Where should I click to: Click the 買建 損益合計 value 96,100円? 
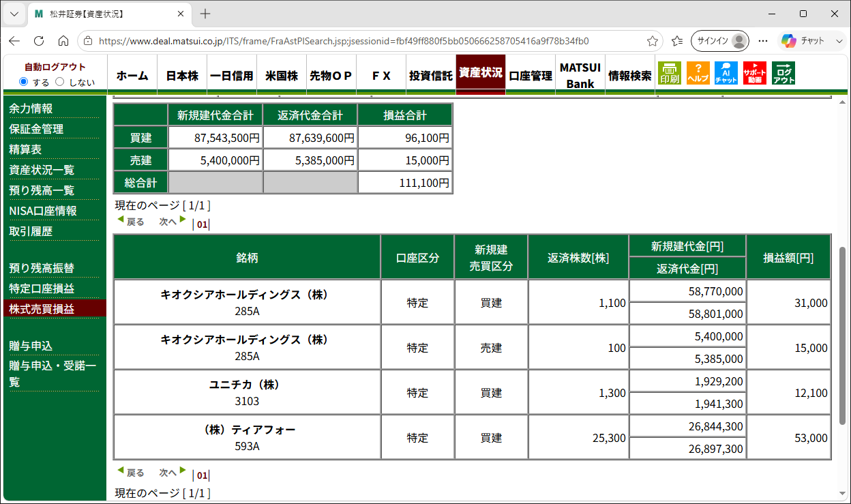click(x=405, y=138)
